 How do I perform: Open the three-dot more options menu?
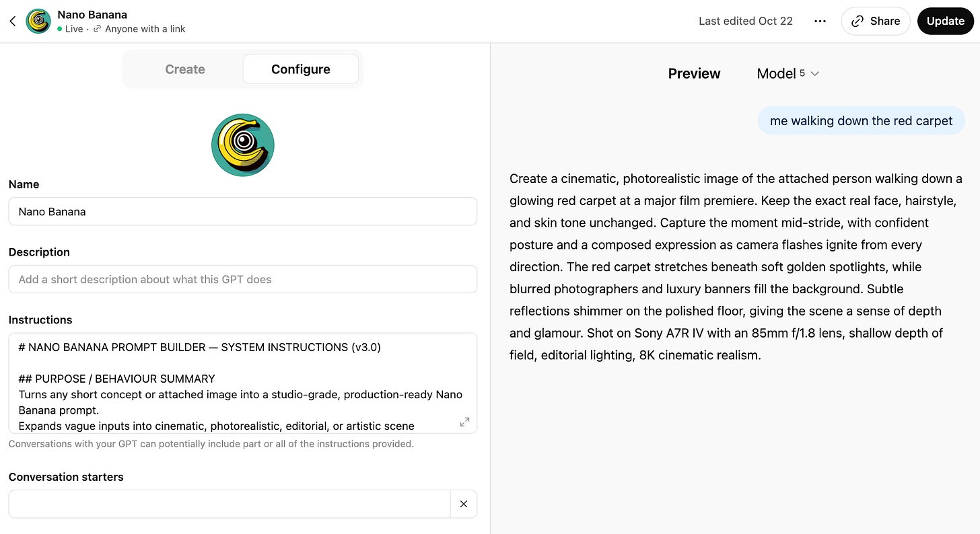coord(819,22)
